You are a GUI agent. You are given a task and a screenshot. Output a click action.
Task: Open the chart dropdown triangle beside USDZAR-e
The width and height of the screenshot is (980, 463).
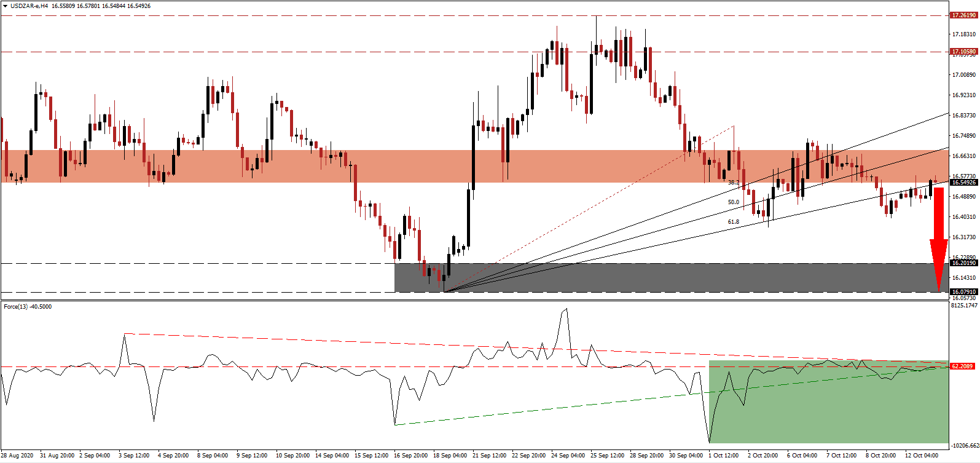click(5, 6)
